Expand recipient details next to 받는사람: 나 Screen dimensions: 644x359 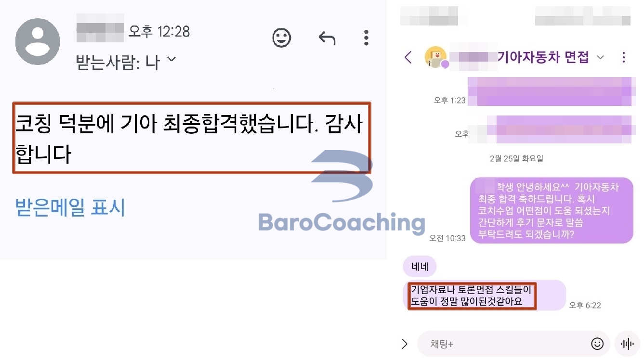pyautogui.click(x=171, y=60)
